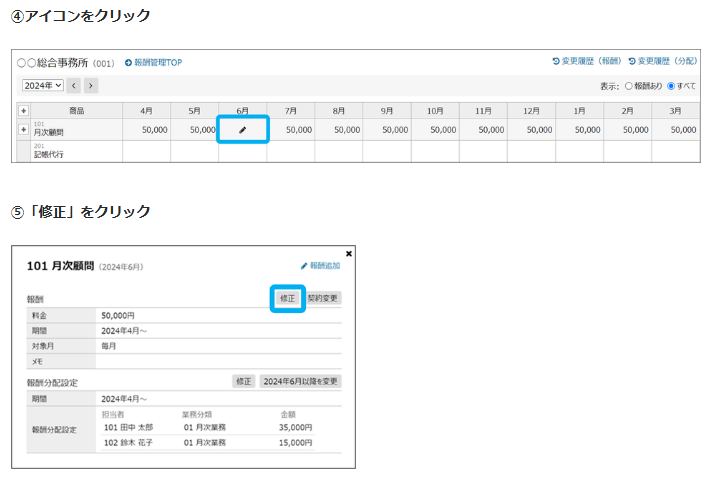Open 変更履歴（分配） history
Screen dimensions: 712x480
click(x=662, y=62)
